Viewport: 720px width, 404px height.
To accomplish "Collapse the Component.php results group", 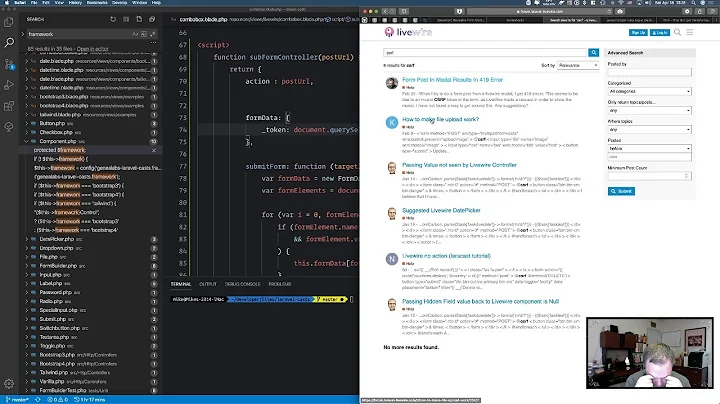I will (x=27, y=141).
